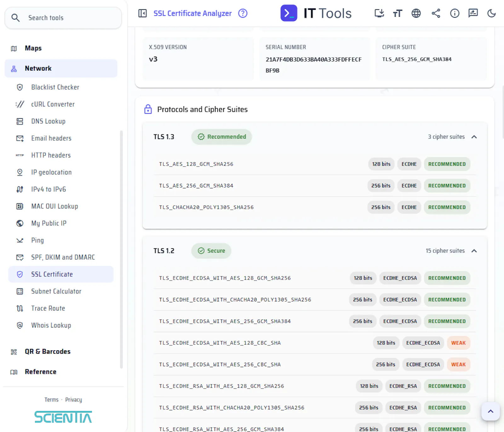This screenshot has height=432, width=504.
Task: Open IP geolocation tool
Action: click(61, 172)
